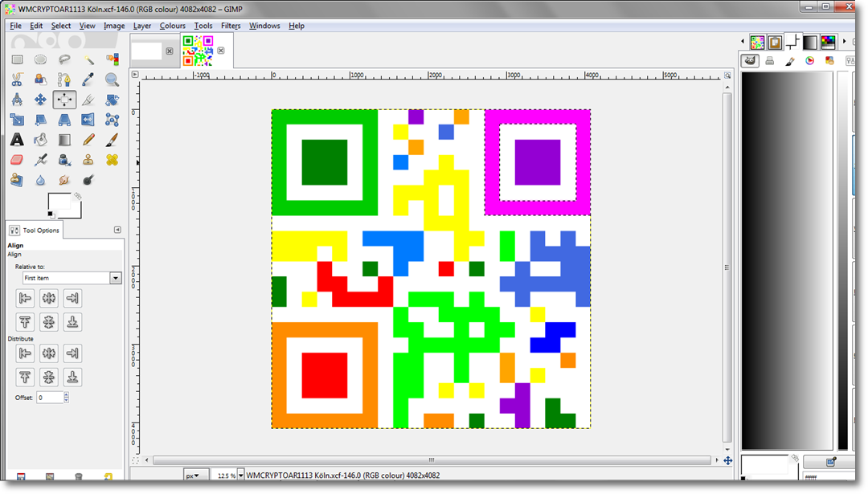The height and width of the screenshot is (494, 868).
Task: Open the Colours menu
Action: [173, 26]
